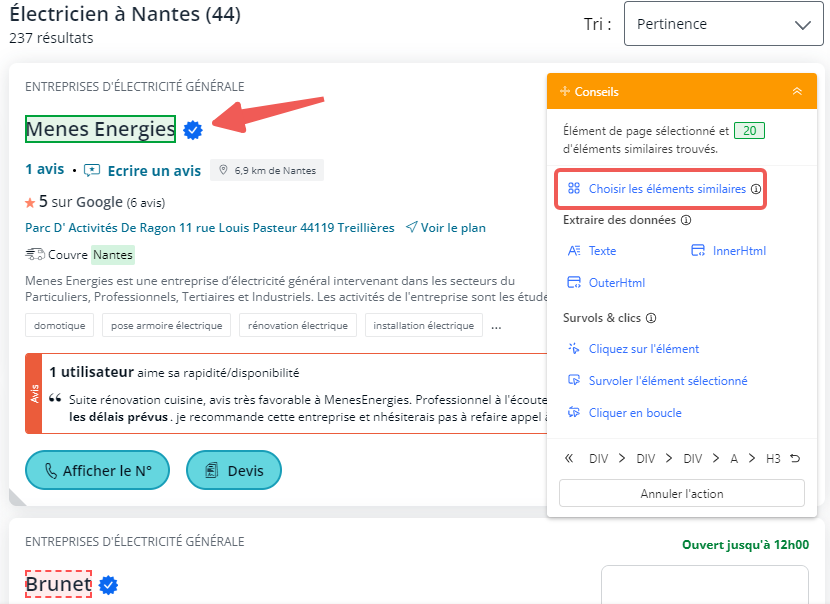Click the Menes Energies verified badge icon

(193, 129)
